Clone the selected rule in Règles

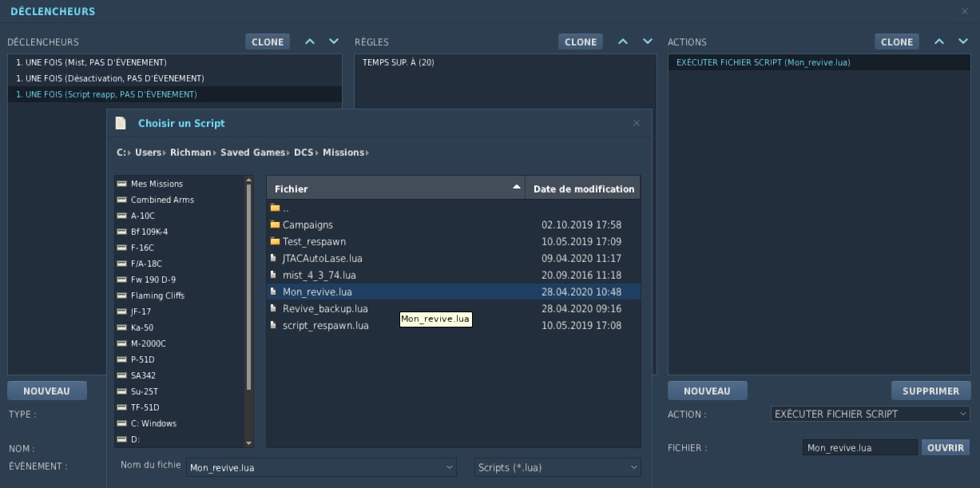tap(581, 42)
